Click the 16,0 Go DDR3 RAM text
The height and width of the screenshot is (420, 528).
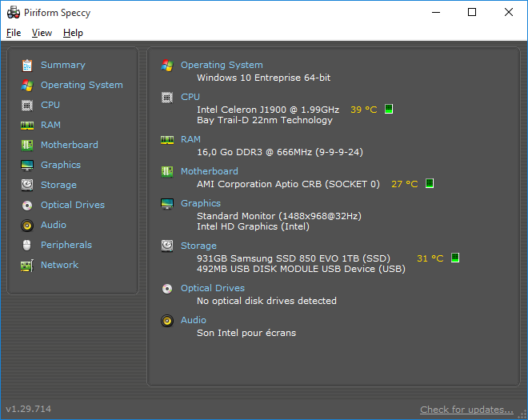280,152
